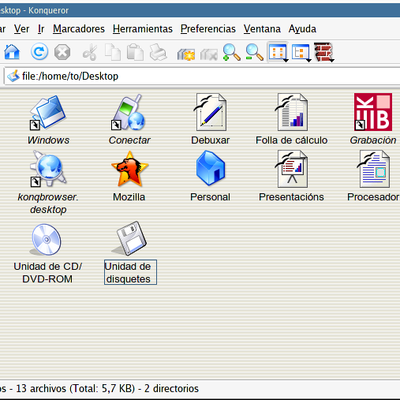Reload the current view
The height and width of the screenshot is (400, 400).
click(x=39, y=52)
